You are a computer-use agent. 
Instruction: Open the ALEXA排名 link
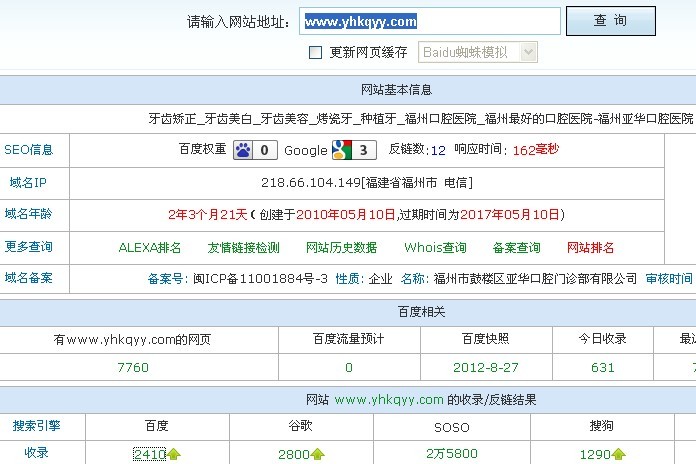point(150,248)
